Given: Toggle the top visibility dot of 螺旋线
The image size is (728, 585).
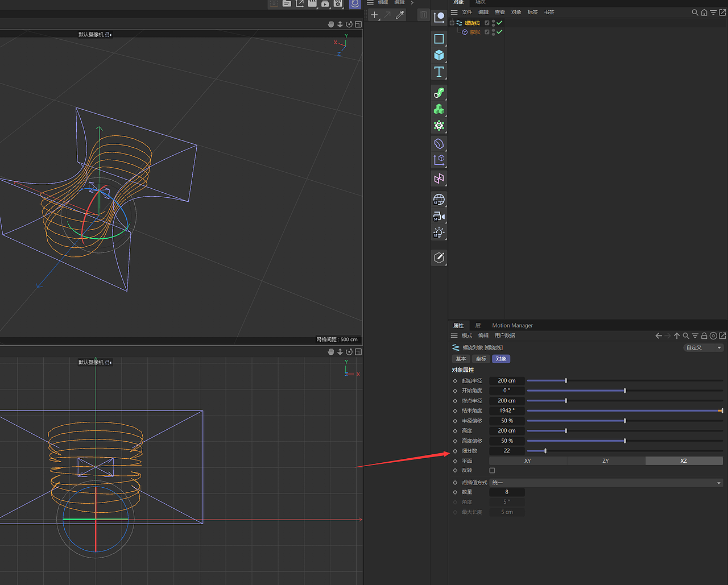Looking at the screenshot, I should (x=493, y=22).
